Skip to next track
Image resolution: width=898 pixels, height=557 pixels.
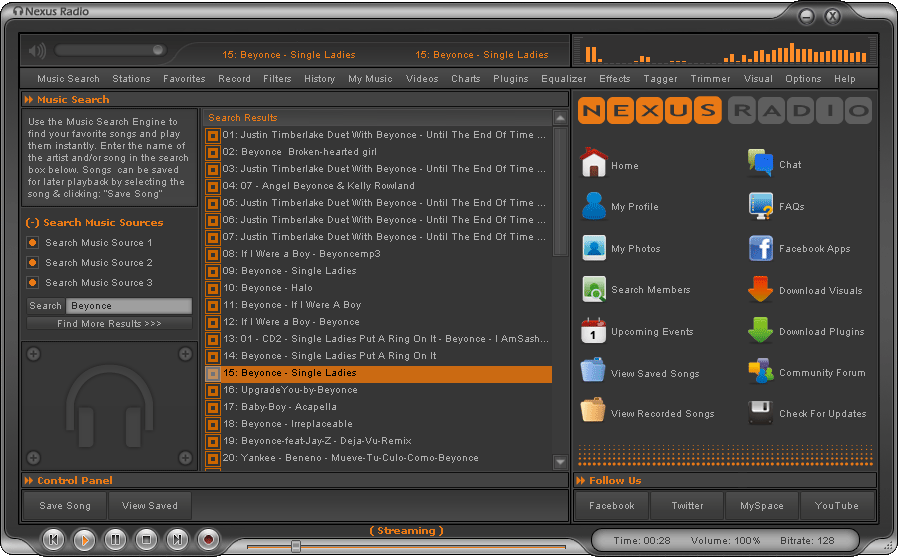177,539
